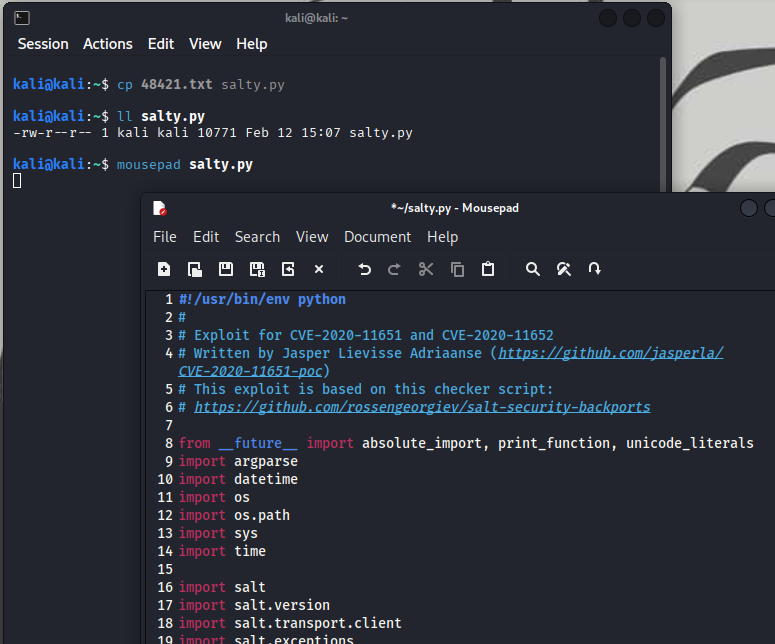
Task: Open the Search menu in Mousepad
Action: (257, 237)
